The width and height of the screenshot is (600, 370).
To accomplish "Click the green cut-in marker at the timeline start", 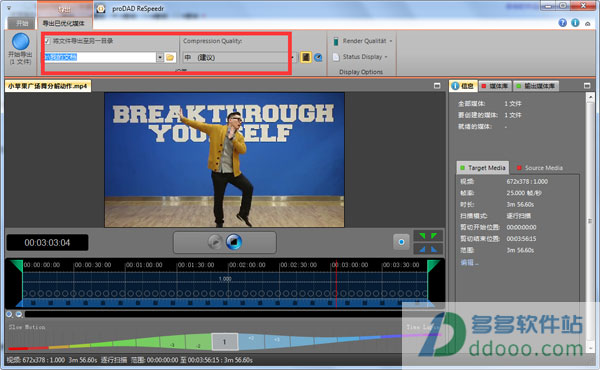I will point(17,266).
